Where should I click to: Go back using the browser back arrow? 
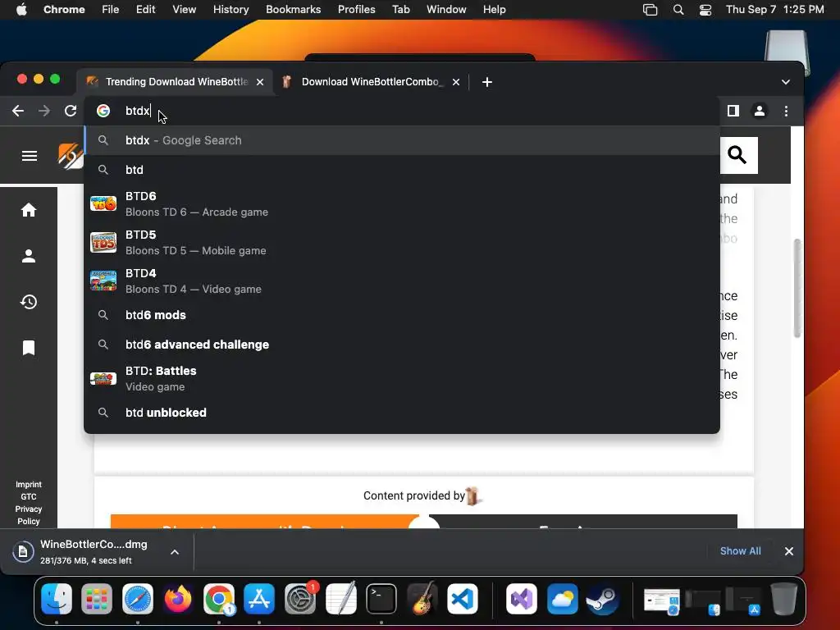pos(18,111)
